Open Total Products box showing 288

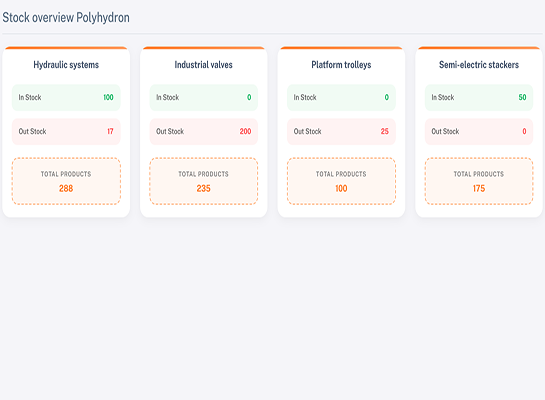pyautogui.click(x=66, y=181)
